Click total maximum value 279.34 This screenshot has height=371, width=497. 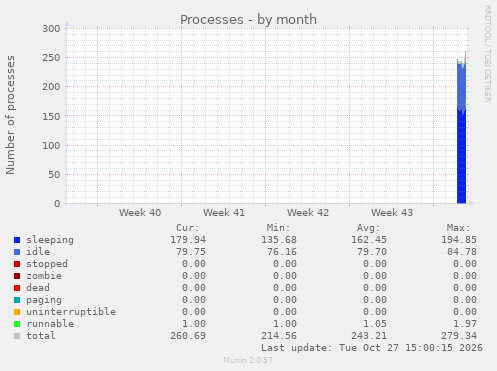(459, 336)
